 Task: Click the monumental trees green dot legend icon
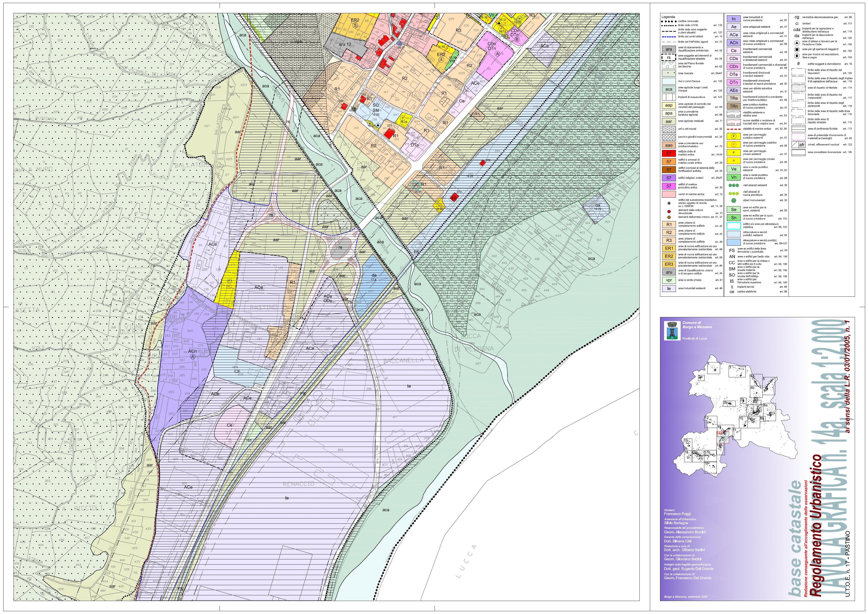coord(734,200)
